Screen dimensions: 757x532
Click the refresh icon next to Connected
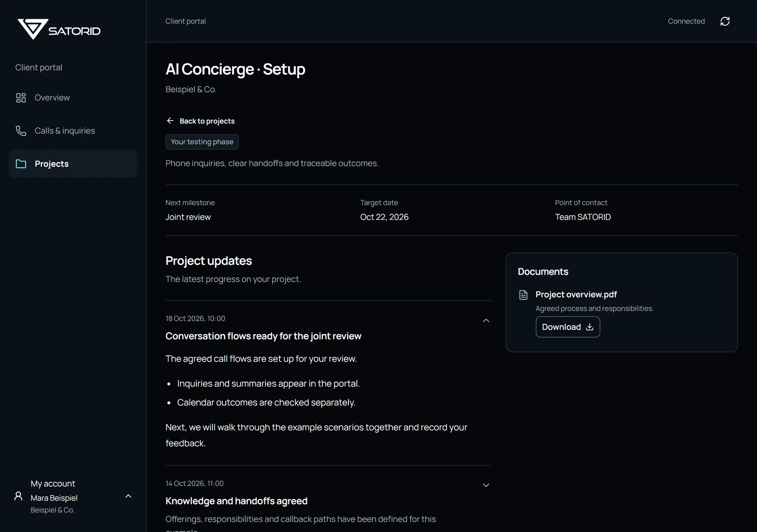[725, 21]
